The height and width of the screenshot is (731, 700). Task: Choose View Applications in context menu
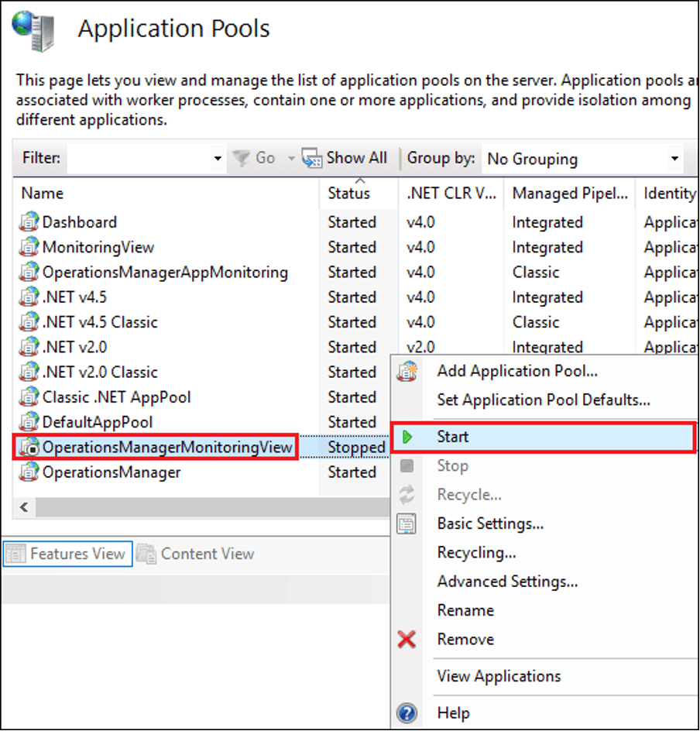pos(499,676)
